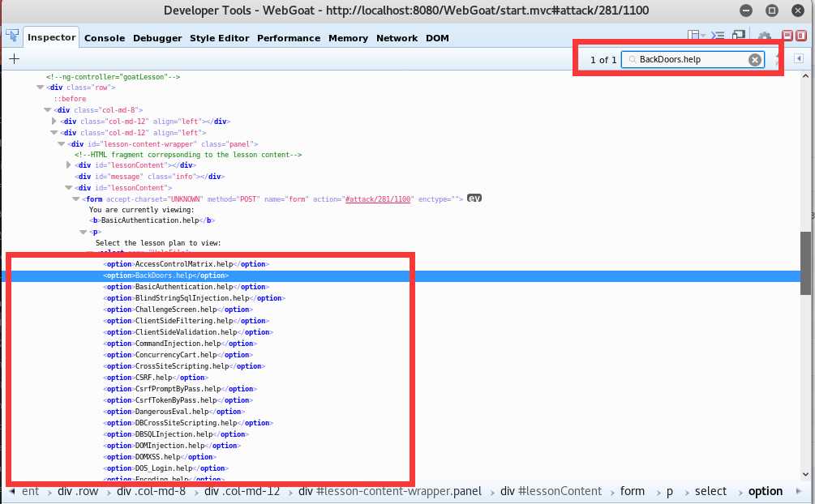The width and height of the screenshot is (815, 504).
Task: Select the CSRF.help option node
Action: (156, 378)
